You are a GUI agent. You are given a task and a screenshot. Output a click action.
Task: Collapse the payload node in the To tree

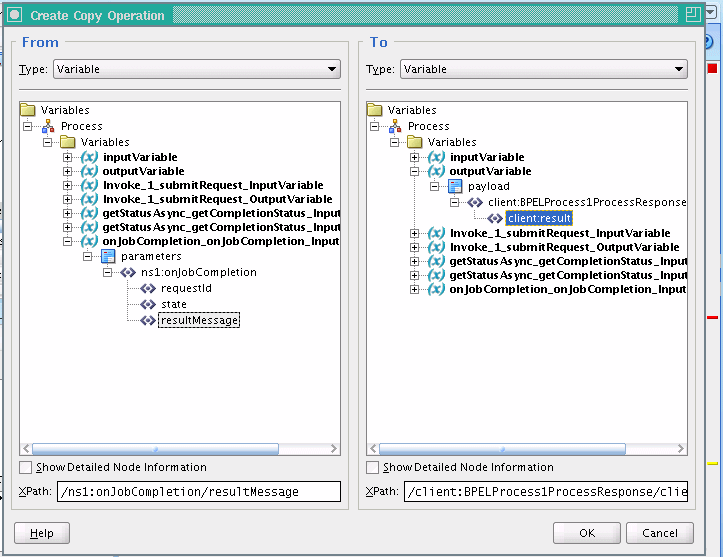[x=434, y=186]
